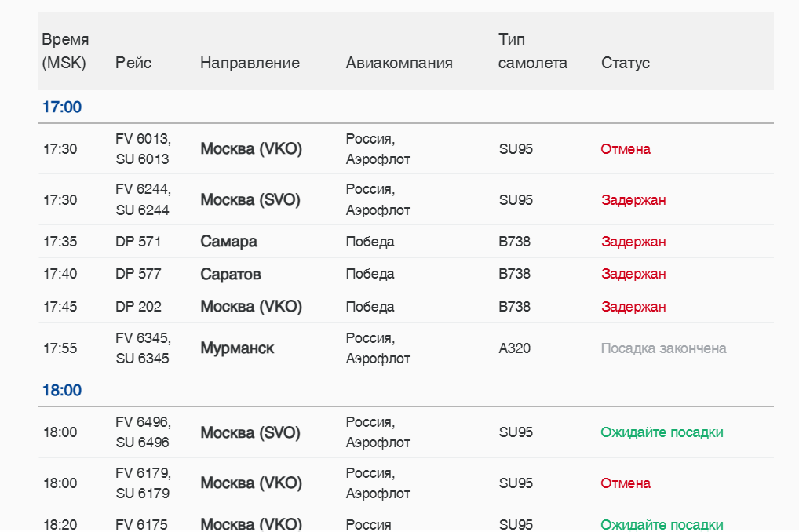
Task: Click the 18:00 time group heading
Action: 62,390
